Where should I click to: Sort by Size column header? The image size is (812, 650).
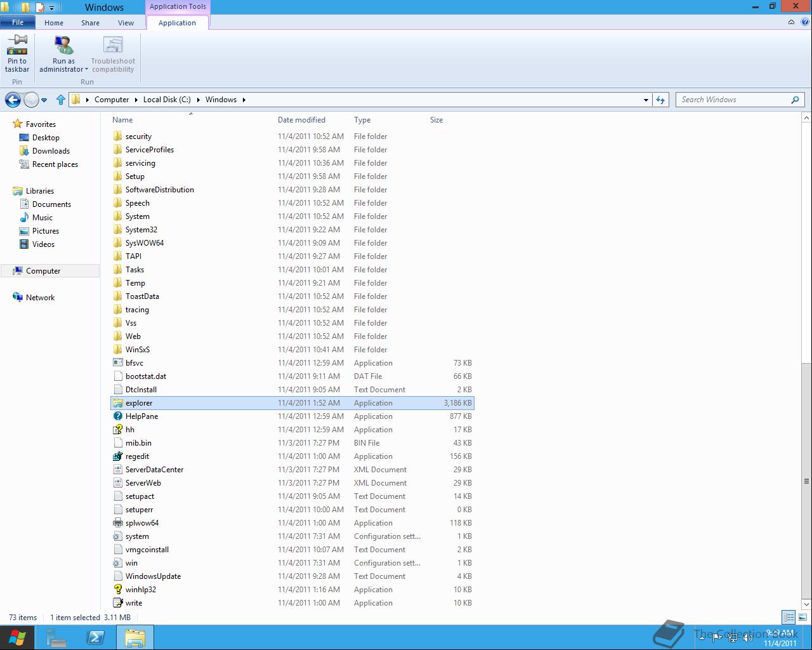pos(436,120)
